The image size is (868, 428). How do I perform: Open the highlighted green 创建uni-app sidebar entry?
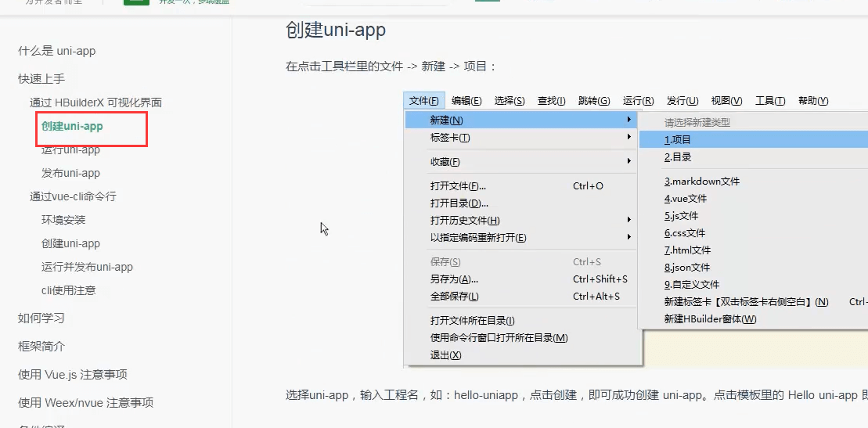(x=72, y=126)
